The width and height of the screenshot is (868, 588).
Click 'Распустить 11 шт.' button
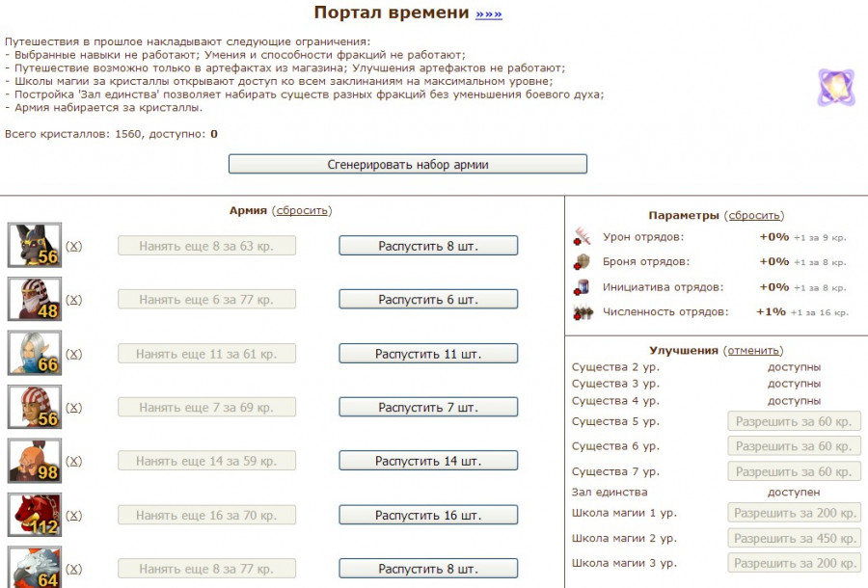pyautogui.click(x=428, y=354)
